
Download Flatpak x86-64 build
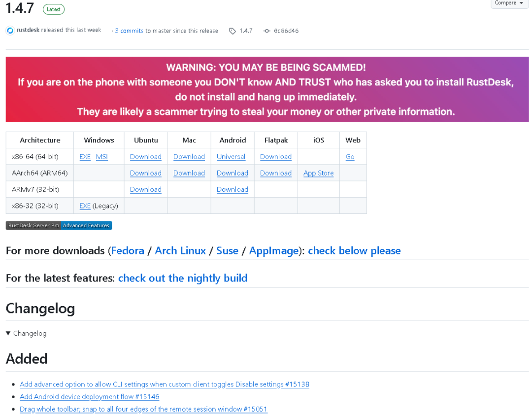point(276,157)
